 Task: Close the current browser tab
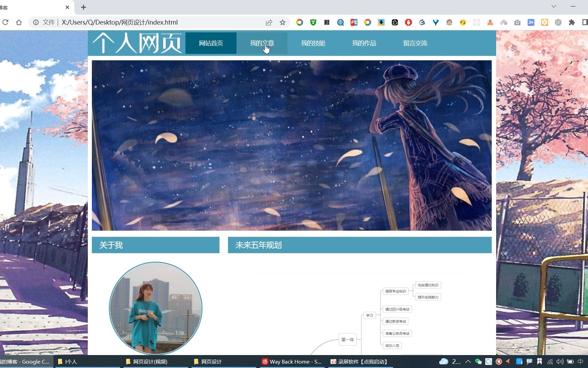click(67, 7)
